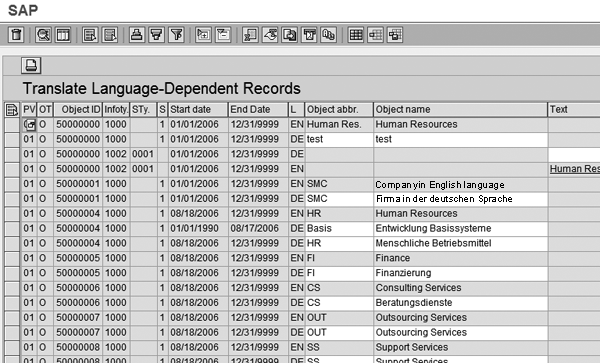
Task: Click the editable 'test' object name field
Action: 460,140
